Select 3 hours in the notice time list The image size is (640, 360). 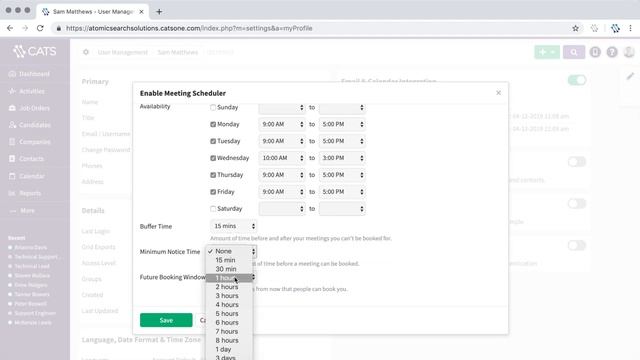click(229, 296)
